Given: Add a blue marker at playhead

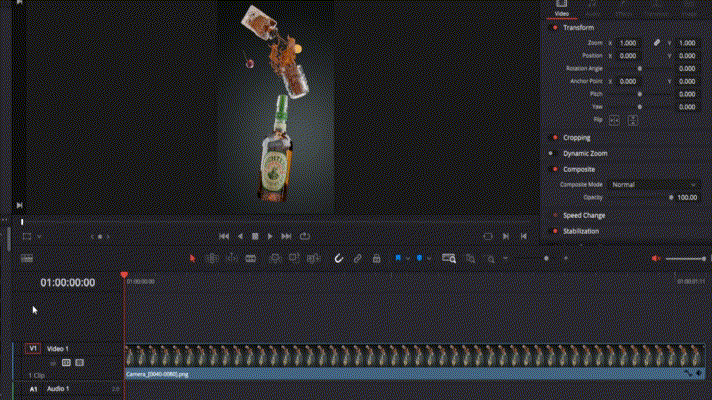Looking at the screenshot, I should 419,258.
